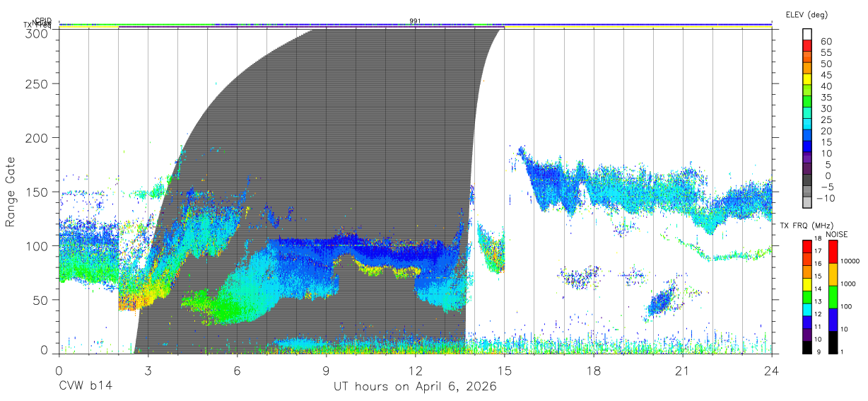
Task: Select the yellow swatch in ELEV color bar
Action: (x=807, y=79)
